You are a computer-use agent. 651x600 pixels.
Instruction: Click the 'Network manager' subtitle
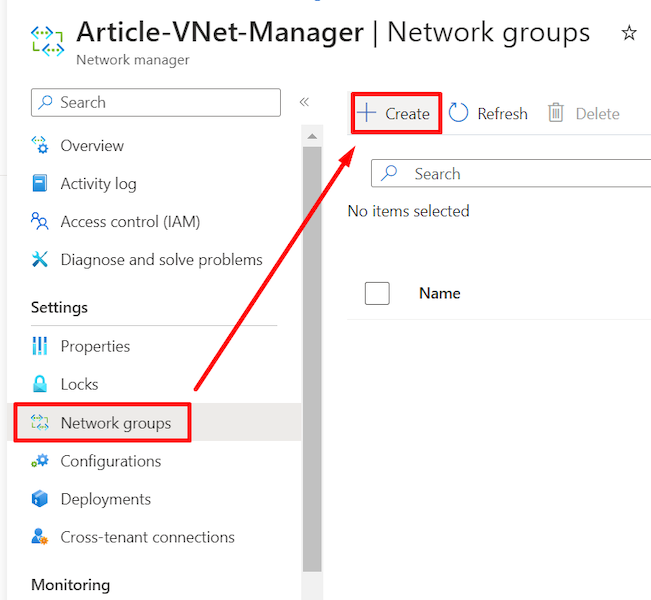133,60
